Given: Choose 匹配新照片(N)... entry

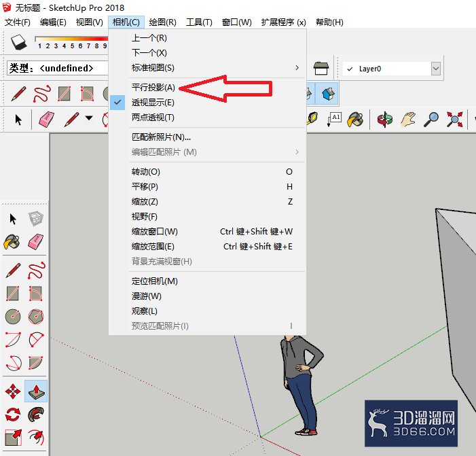Looking at the screenshot, I should coord(207,137).
